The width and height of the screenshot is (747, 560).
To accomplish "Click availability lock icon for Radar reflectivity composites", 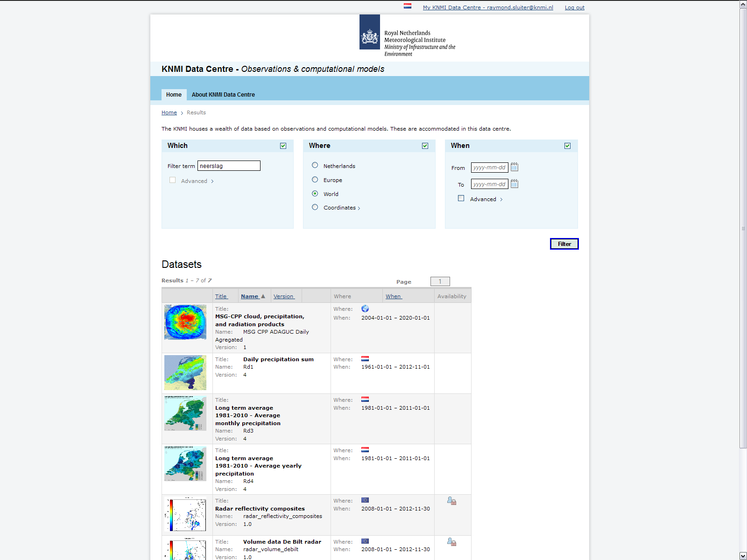I will (x=451, y=501).
